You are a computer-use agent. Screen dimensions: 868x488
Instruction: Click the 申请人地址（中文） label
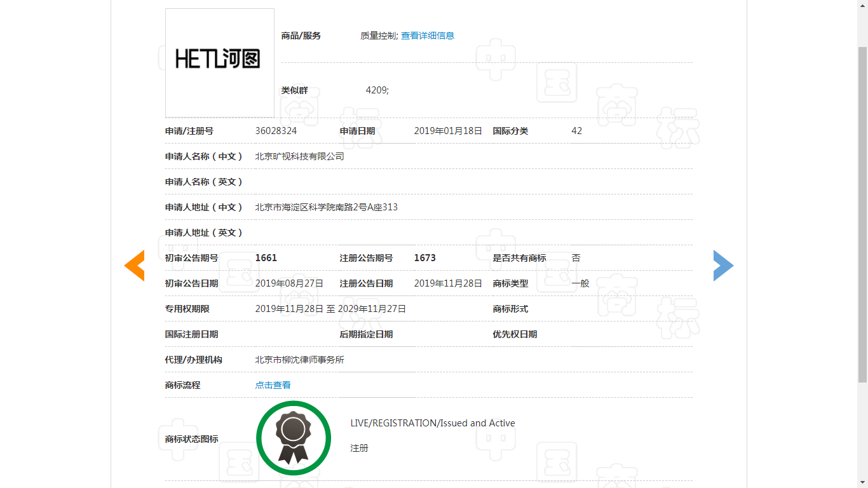pos(204,207)
